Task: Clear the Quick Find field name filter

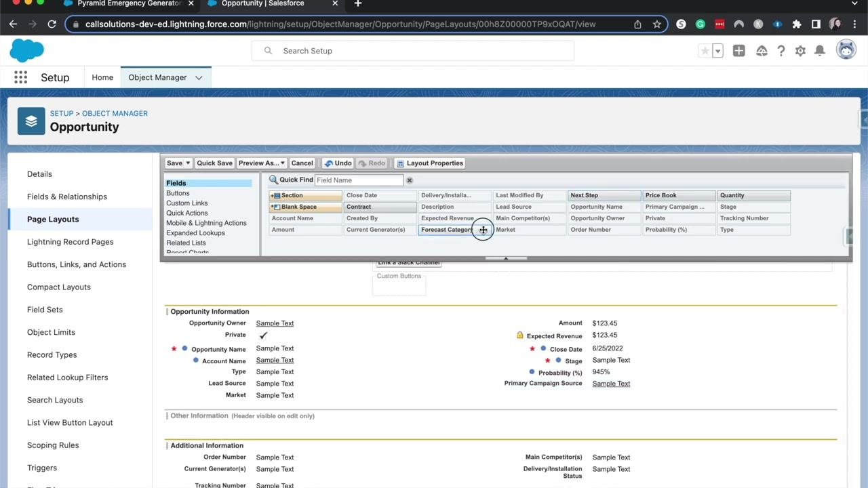Action: [x=410, y=180]
